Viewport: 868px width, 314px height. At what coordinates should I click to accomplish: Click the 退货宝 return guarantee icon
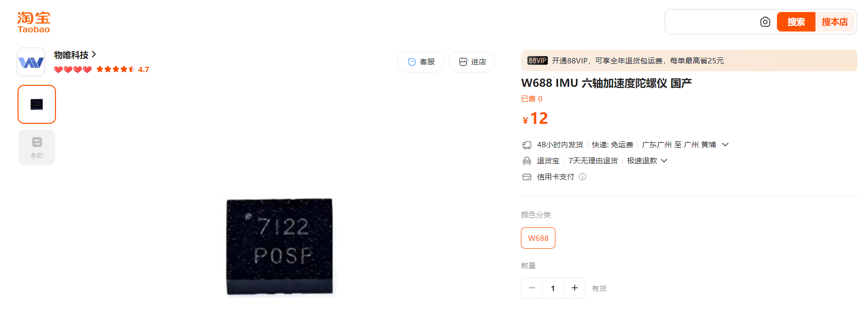coord(527,161)
